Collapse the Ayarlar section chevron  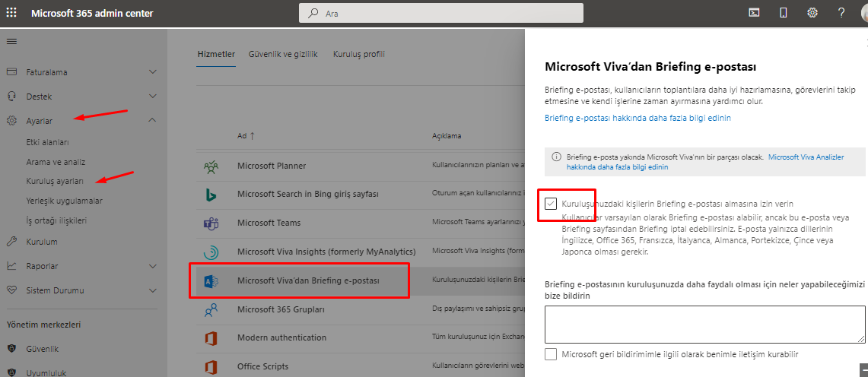point(153,120)
